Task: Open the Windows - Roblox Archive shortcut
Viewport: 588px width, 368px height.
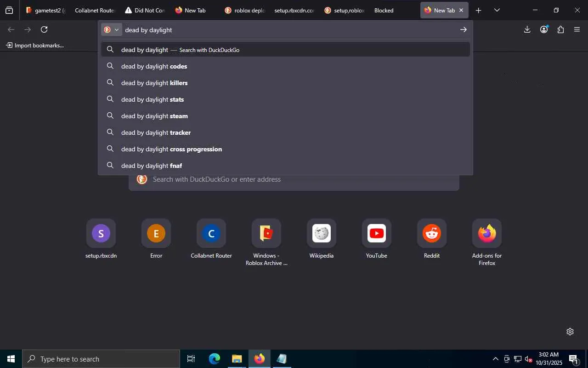Action: tap(266, 243)
